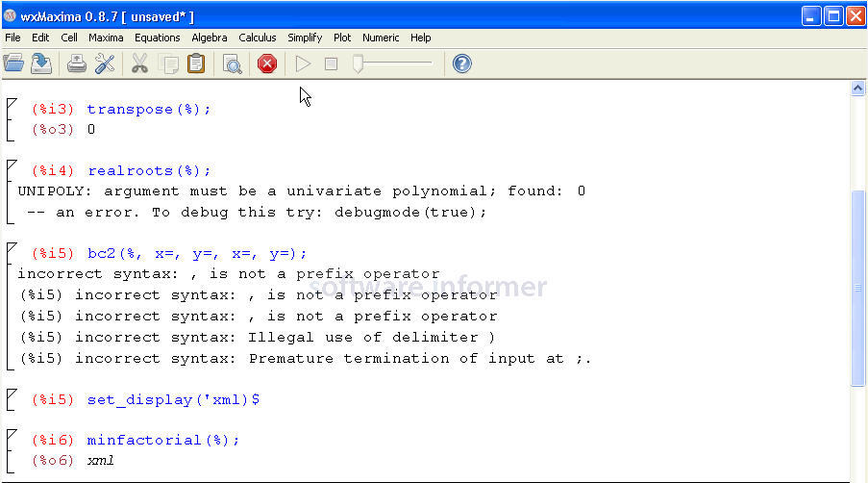Screen dimensions: 868x483
Task: Open the Maxima menu
Action: [106, 38]
